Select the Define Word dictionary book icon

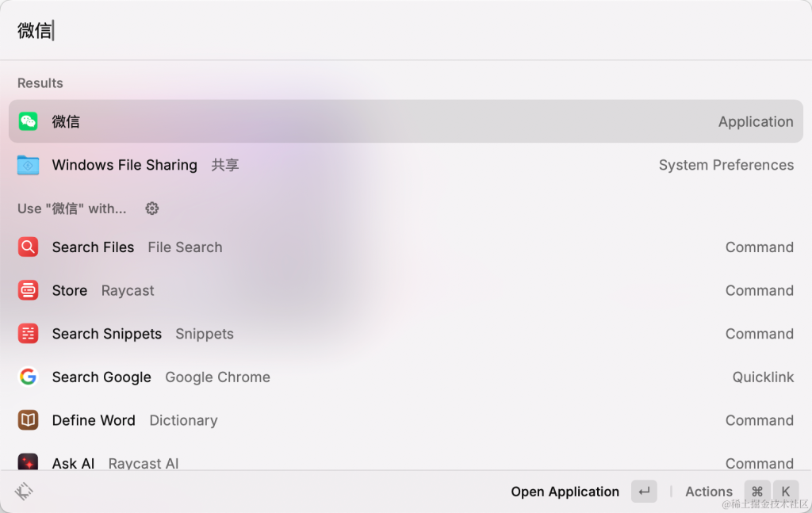tap(28, 420)
